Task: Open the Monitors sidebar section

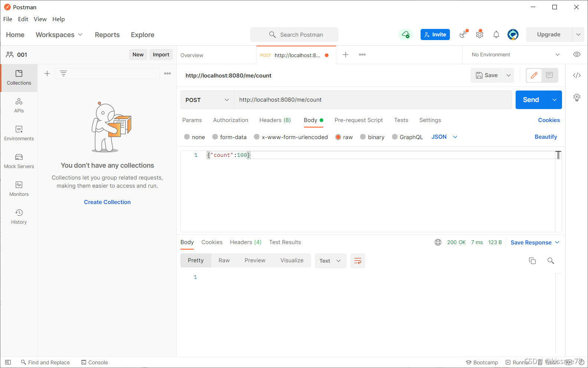Action: 19,189
